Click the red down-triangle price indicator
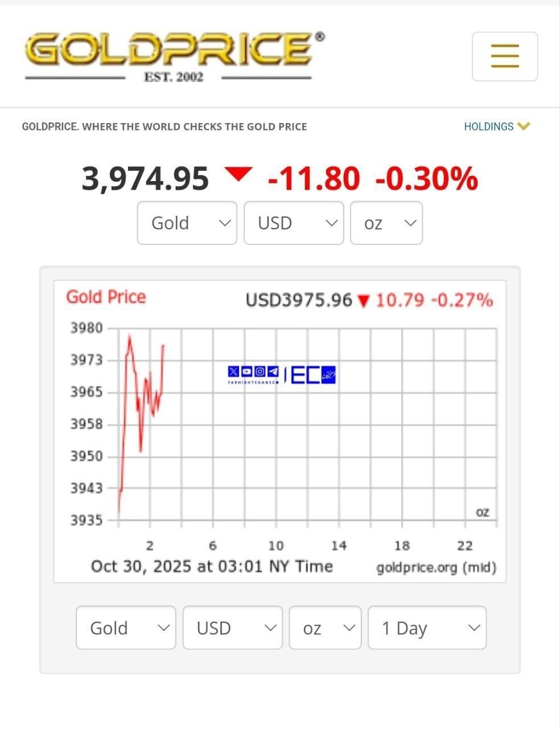The width and height of the screenshot is (560, 729). [238, 174]
